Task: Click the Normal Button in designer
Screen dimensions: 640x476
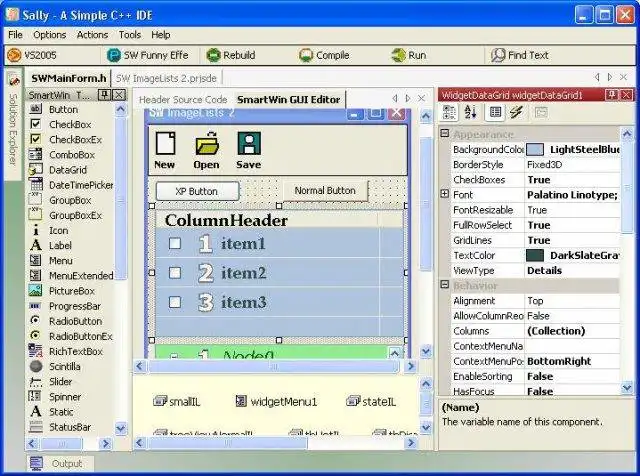Action: (x=325, y=191)
